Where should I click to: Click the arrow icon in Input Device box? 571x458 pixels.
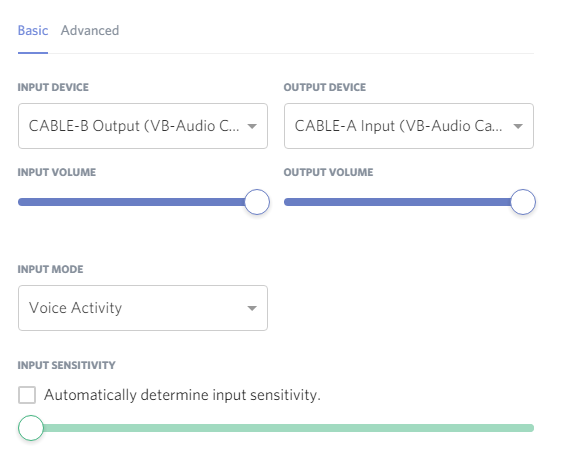(x=252, y=126)
